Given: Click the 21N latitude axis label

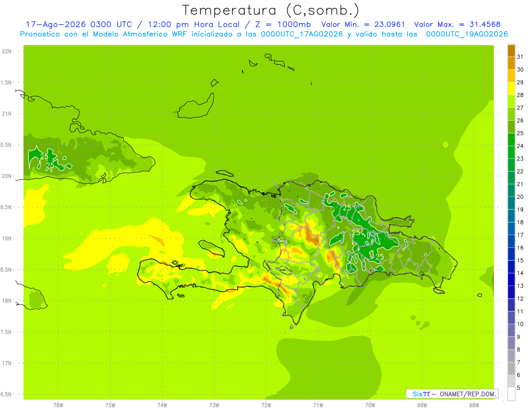Looking at the screenshot, I should pyautogui.click(x=7, y=114).
